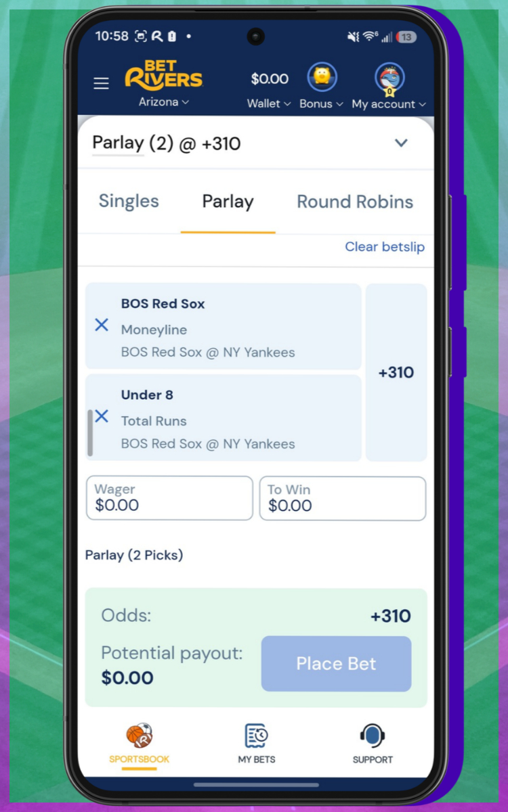Tap the BetRivers logo
Screen dimensions: 508x812
pos(164,74)
